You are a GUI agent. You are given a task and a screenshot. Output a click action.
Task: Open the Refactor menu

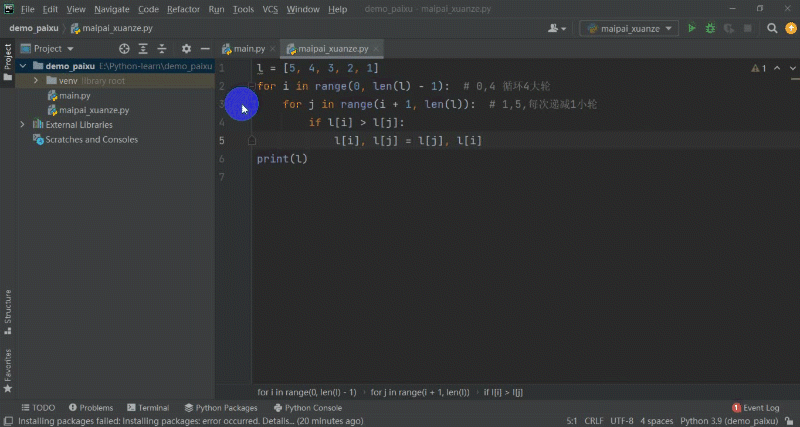pyautogui.click(x=183, y=9)
